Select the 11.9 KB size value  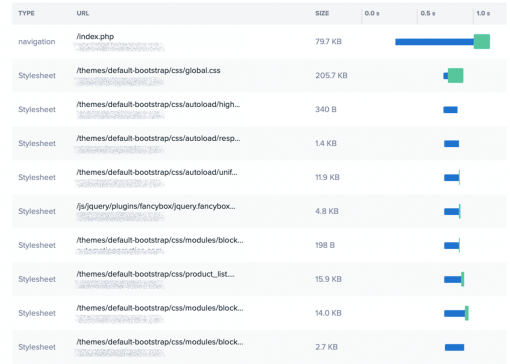327,177
